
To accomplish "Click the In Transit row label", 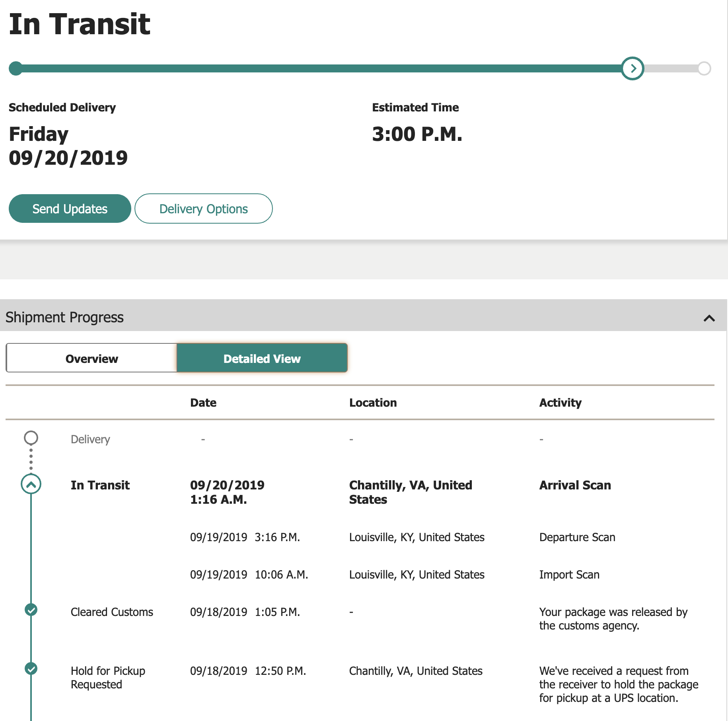I will [x=100, y=485].
